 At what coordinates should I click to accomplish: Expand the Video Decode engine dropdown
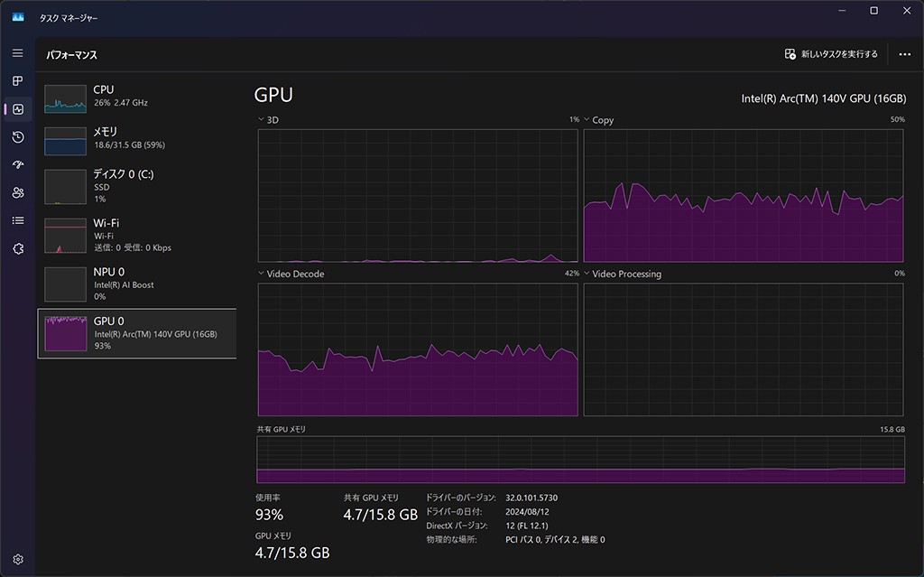[x=262, y=275]
